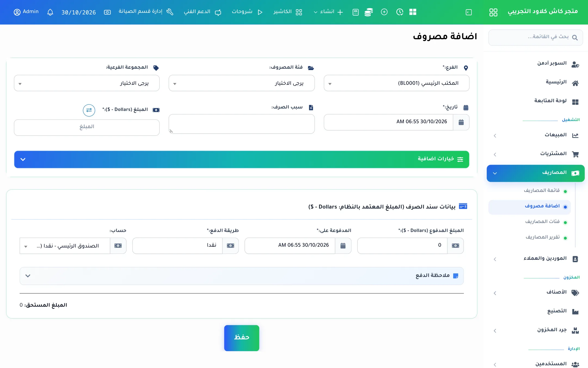Click the notification bell icon
The width and height of the screenshot is (588, 368).
pos(50,12)
